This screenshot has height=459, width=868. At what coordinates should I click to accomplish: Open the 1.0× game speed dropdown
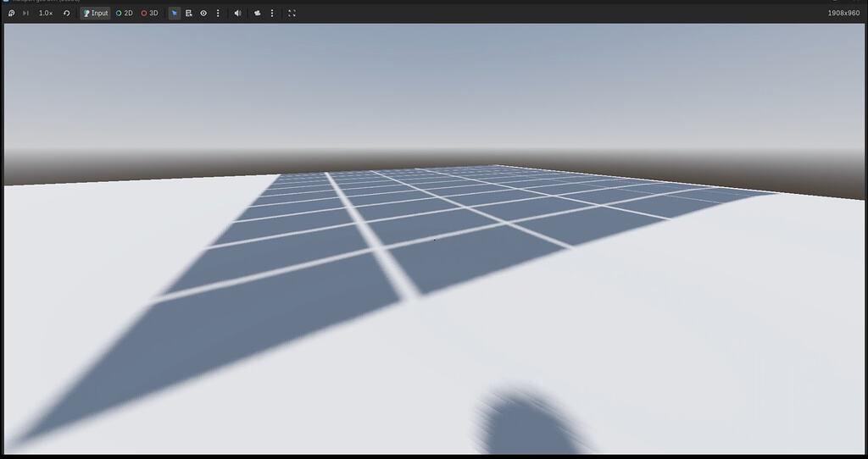coord(46,14)
